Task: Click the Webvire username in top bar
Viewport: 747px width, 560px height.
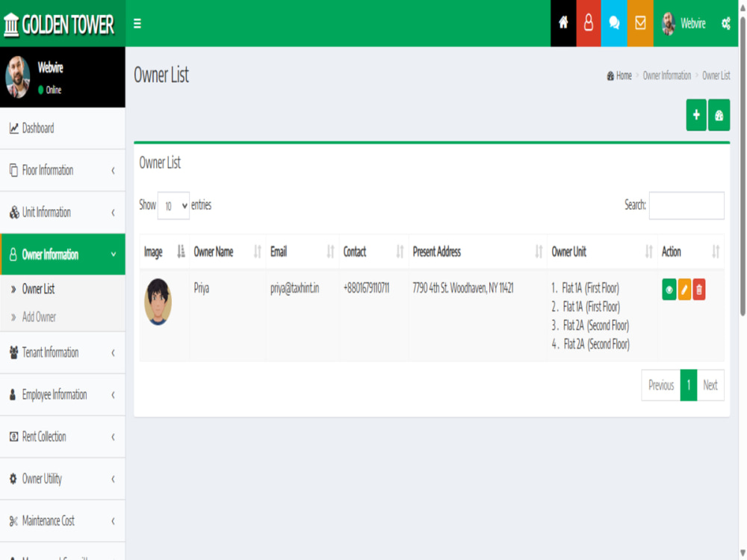Action: [x=692, y=23]
